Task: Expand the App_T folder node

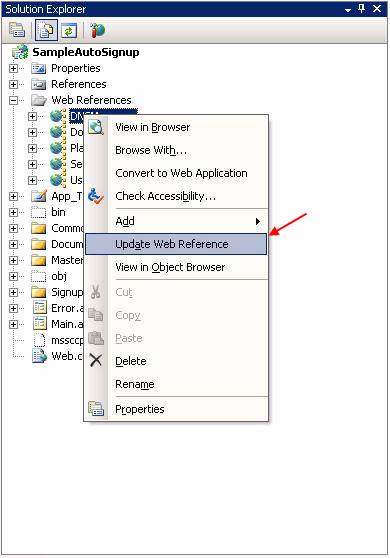Action: (13, 196)
